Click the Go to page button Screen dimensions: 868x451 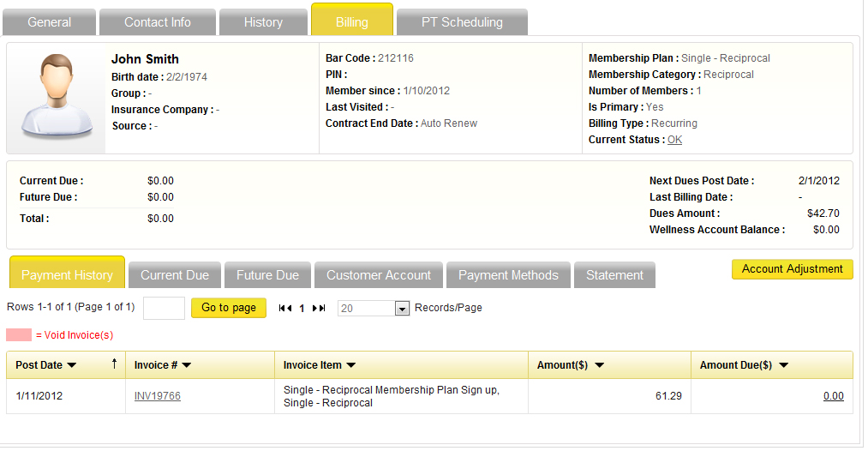click(229, 308)
